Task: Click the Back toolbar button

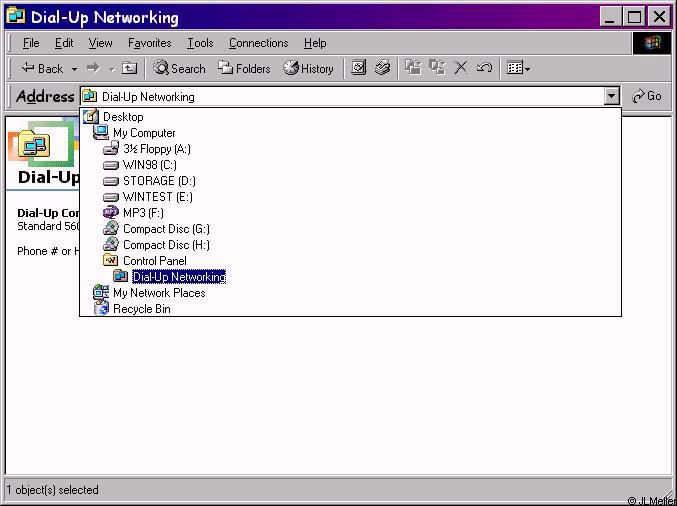Action: click(42, 68)
